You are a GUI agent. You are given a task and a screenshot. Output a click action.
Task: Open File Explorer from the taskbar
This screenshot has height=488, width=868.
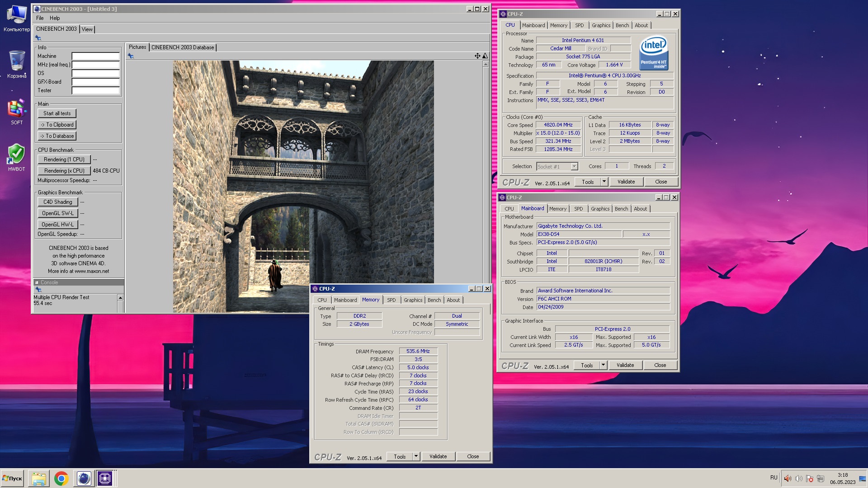[x=39, y=479]
